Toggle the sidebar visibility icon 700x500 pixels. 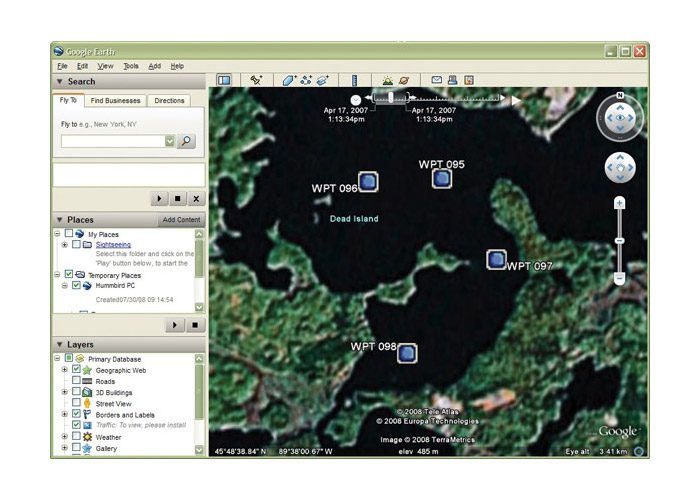224,80
